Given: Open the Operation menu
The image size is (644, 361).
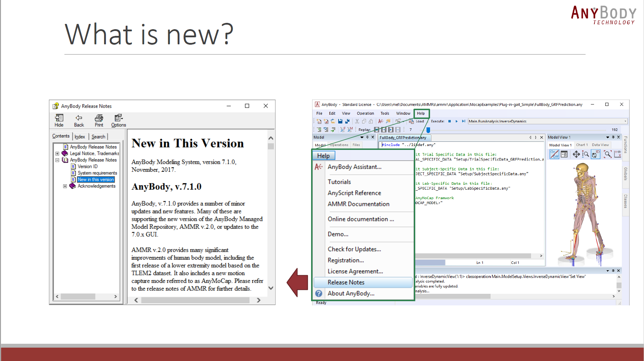Looking at the screenshot, I should click(365, 113).
